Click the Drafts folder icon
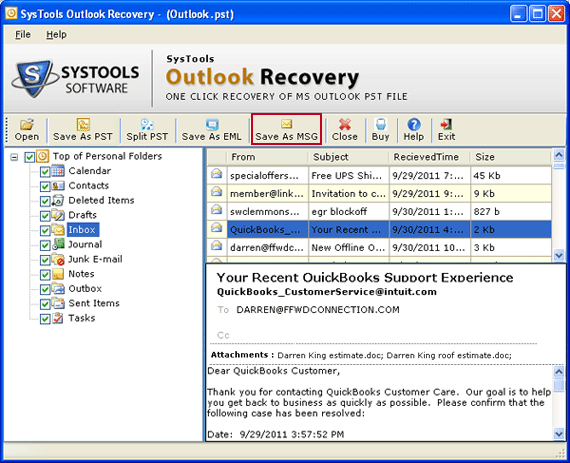 point(58,215)
